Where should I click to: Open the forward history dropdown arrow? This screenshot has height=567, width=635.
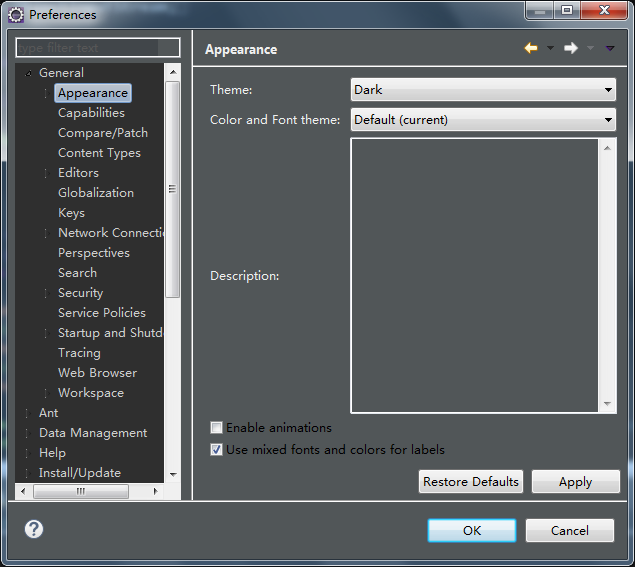tap(590, 48)
